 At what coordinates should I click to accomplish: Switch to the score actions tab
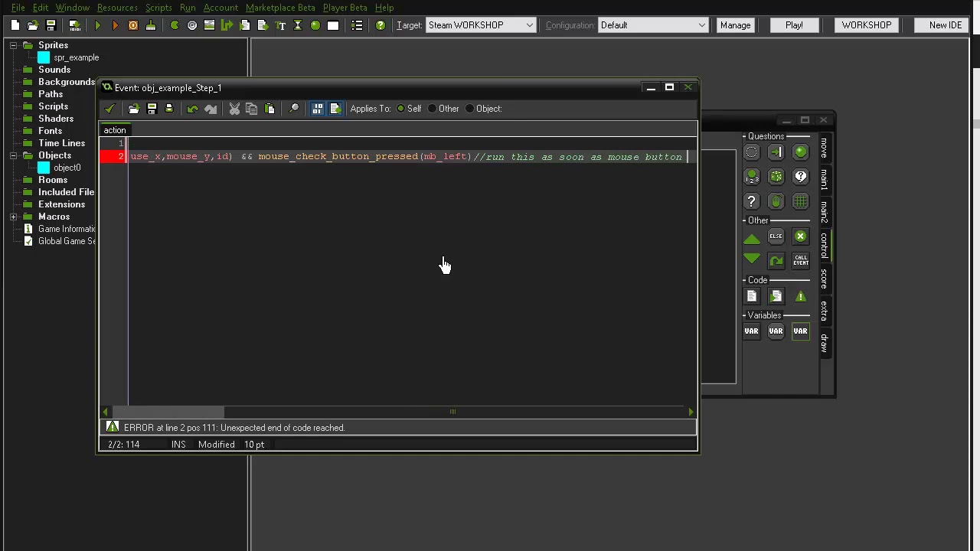pyautogui.click(x=825, y=279)
